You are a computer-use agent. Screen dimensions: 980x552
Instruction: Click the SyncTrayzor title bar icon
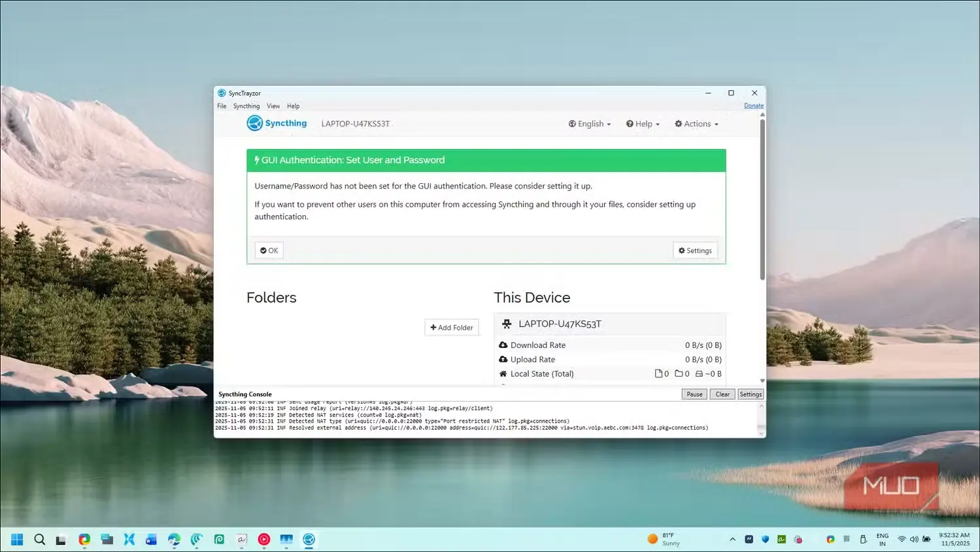click(x=222, y=93)
